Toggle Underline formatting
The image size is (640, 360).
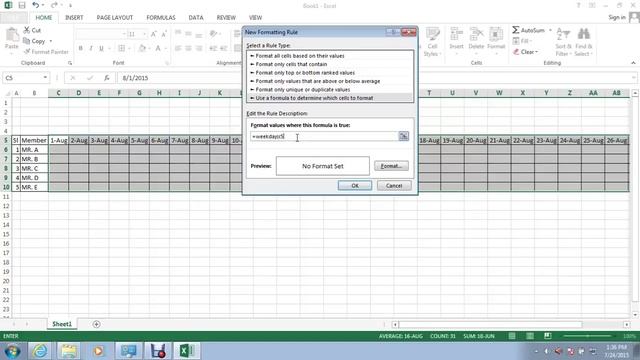pos(101,48)
